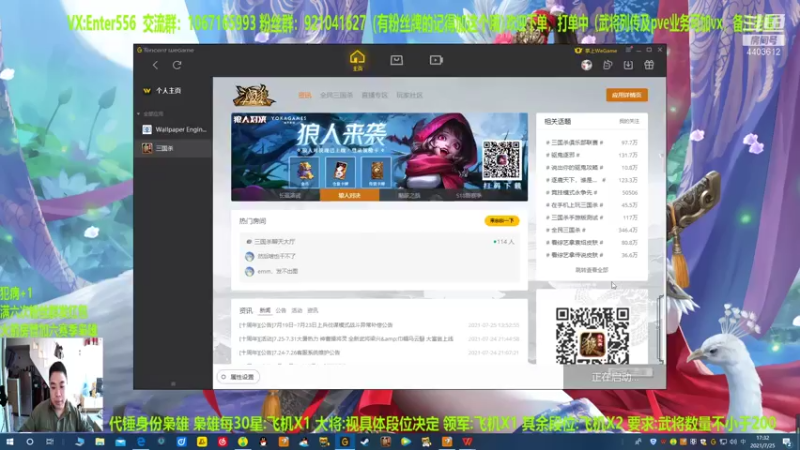Open the topic showing 80.8万

592,242
